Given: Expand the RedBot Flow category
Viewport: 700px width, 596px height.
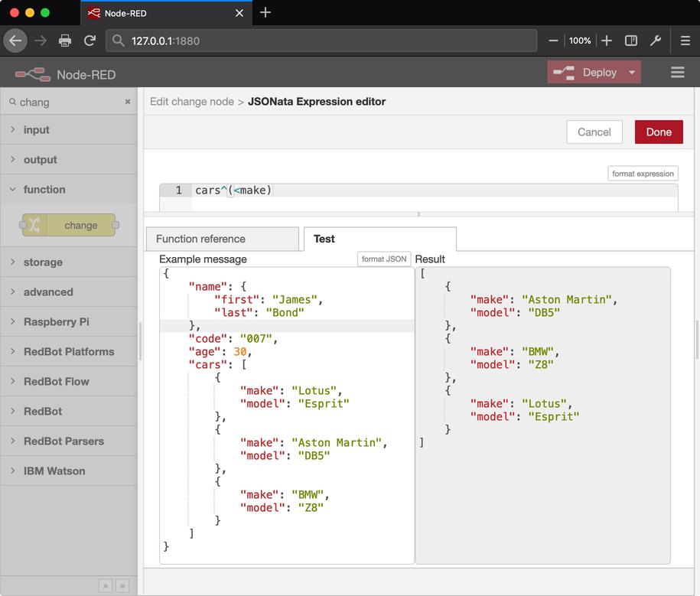Looking at the screenshot, I should point(69,381).
